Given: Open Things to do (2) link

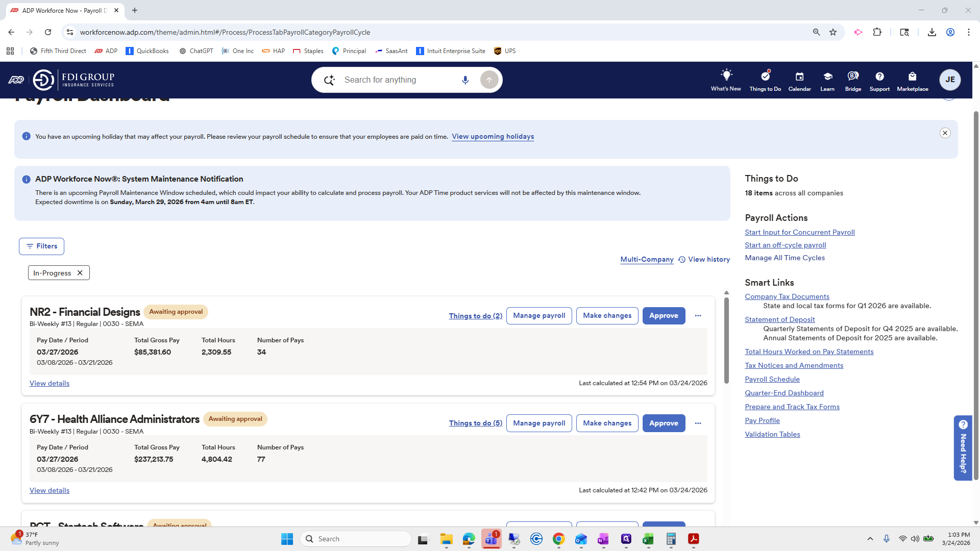Looking at the screenshot, I should 475,316.
